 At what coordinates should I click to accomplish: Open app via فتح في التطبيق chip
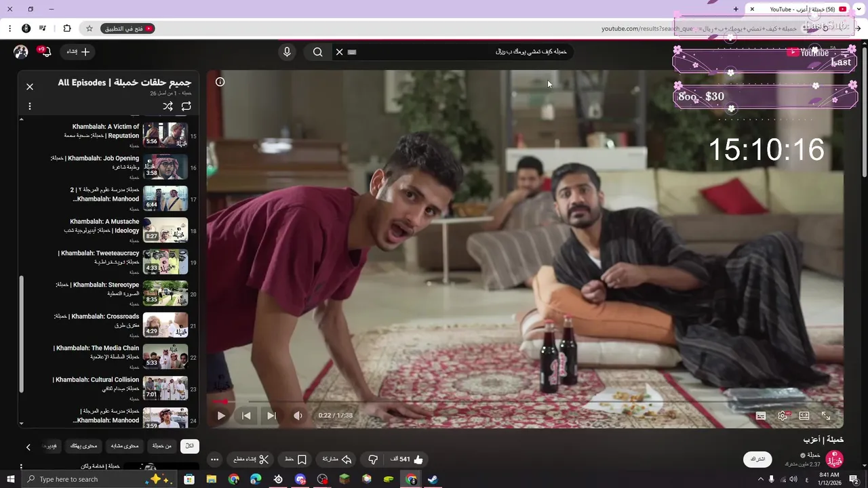click(128, 28)
